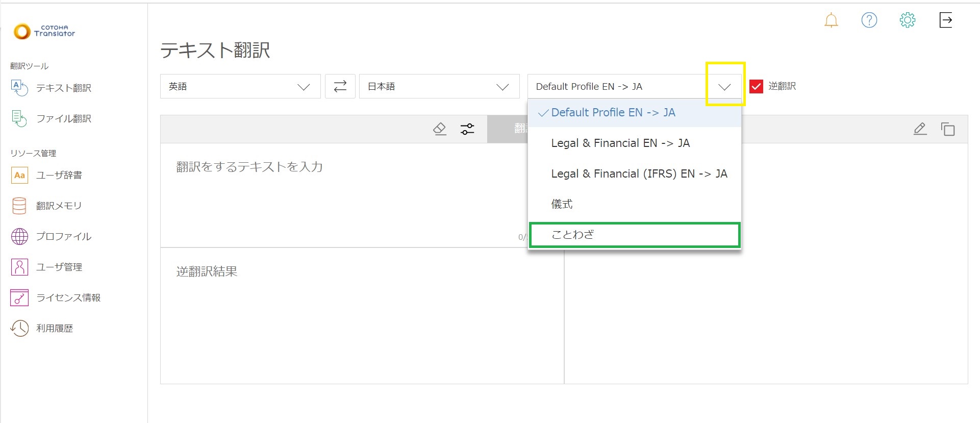The width and height of the screenshot is (980, 423).
Task: Collapse the profile dropdown chevron
Action: 724,87
